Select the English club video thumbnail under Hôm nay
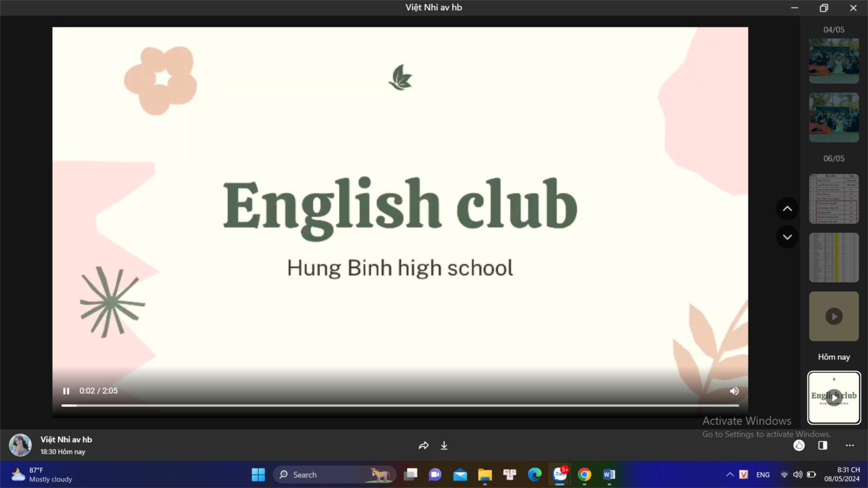Screen dimensions: 868x488 coord(834,398)
